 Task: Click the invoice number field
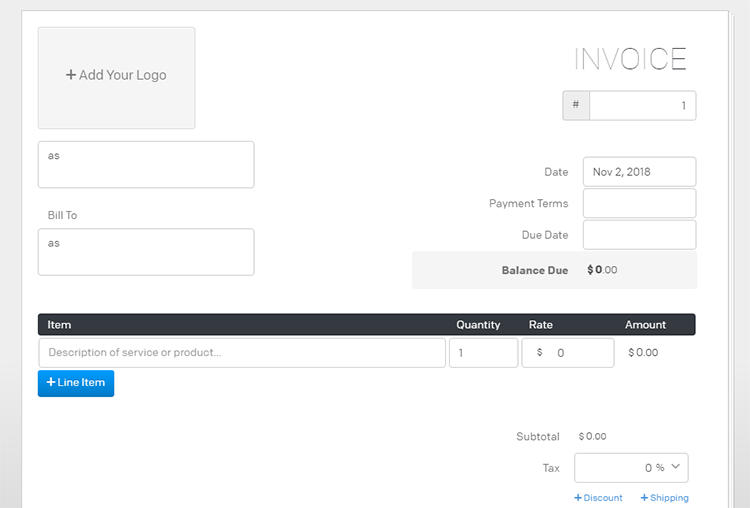click(x=642, y=106)
